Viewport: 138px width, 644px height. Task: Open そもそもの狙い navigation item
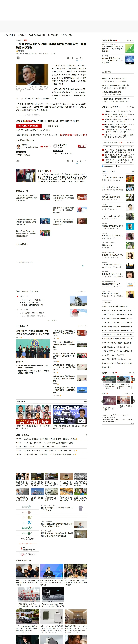[x=67, y=35]
